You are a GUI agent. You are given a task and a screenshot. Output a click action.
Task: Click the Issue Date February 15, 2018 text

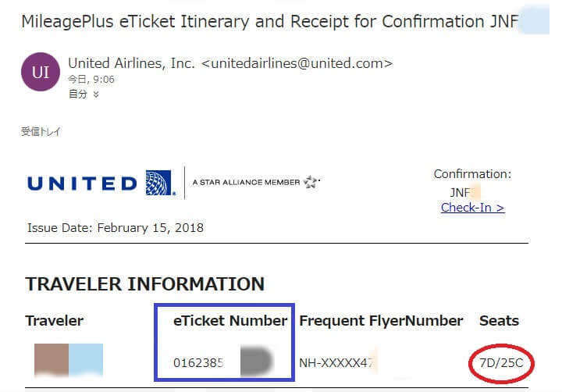(116, 228)
